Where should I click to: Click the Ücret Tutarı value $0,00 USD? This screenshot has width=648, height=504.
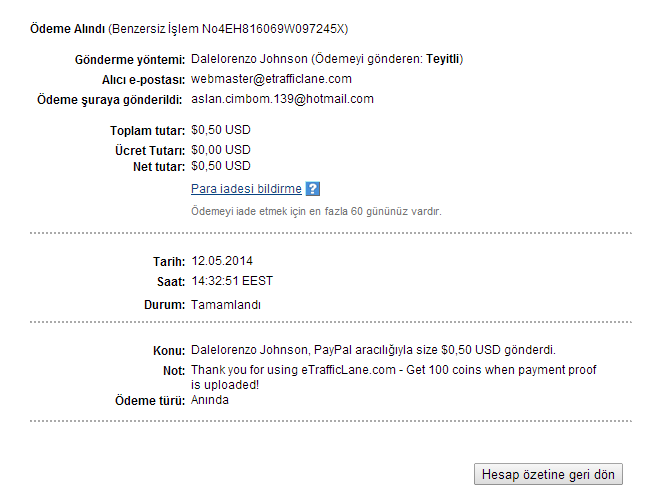[x=221, y=150]
